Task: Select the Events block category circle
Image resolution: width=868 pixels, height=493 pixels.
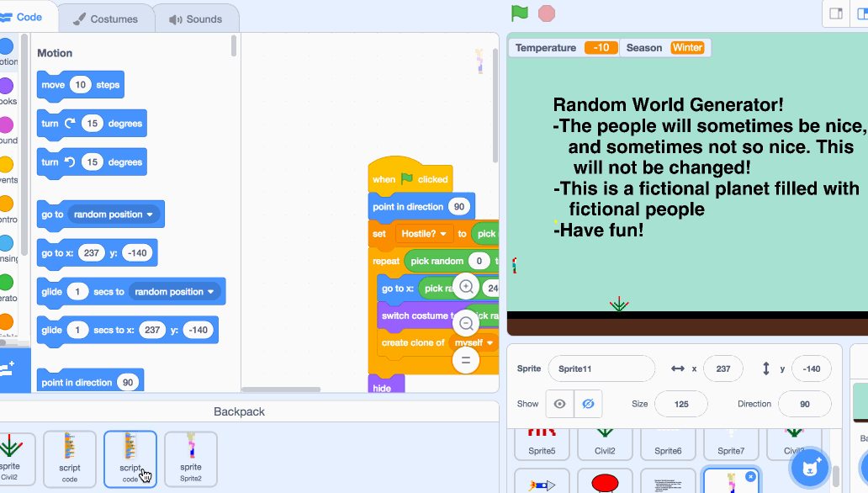Action: pos(6,165)
